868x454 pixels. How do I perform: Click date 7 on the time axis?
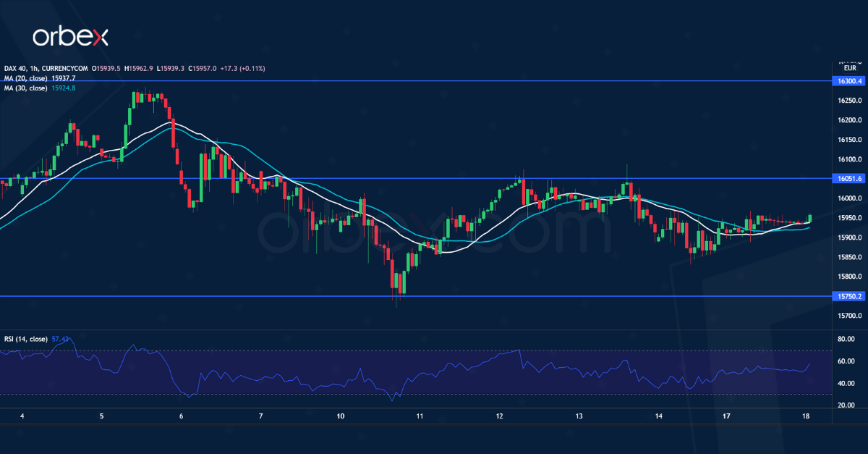point(260,416)
